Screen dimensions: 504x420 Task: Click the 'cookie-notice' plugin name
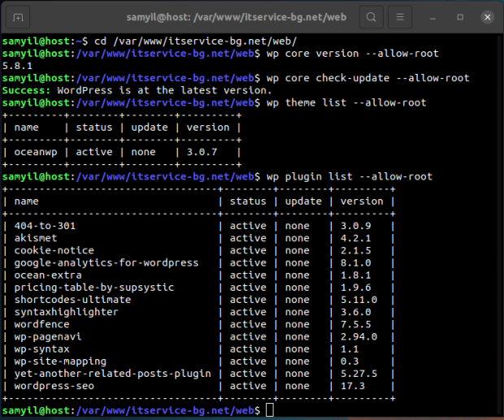[54, 250]
